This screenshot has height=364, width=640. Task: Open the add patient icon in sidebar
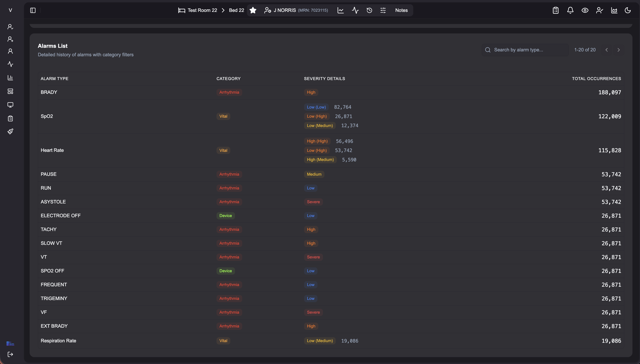click(x=10, y=39)
